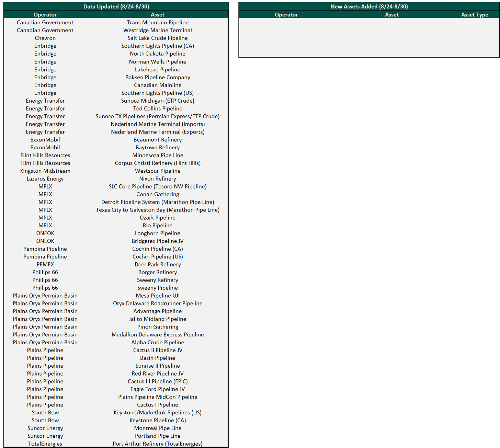Click the "New Assets Added (8/24-8/30)" table title

[369, 7]
